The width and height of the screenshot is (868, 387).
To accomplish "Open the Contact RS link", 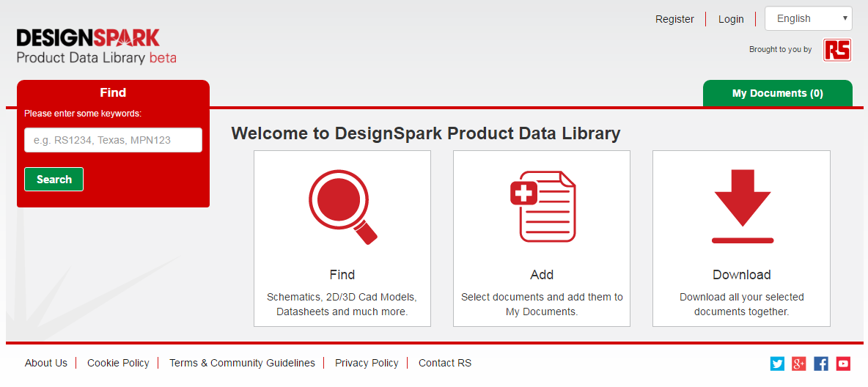I will (445, 364).
